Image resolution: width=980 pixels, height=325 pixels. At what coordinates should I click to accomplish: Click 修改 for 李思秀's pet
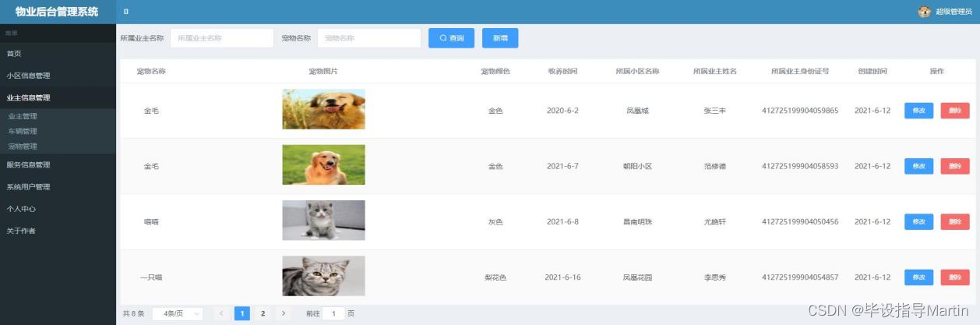point(918,277)
